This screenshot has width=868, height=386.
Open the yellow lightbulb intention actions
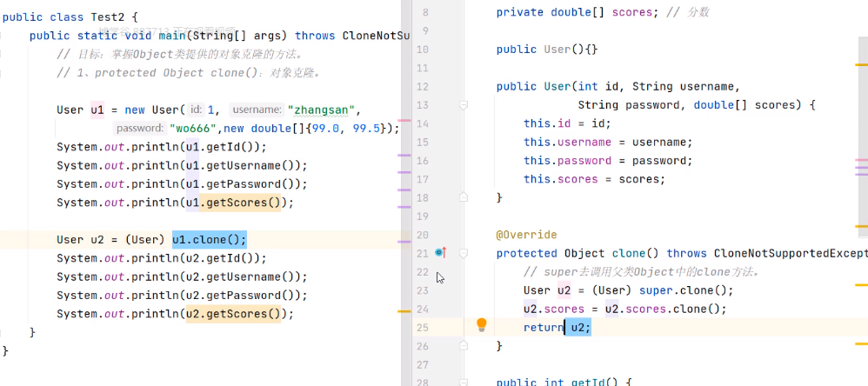point(482,324)
